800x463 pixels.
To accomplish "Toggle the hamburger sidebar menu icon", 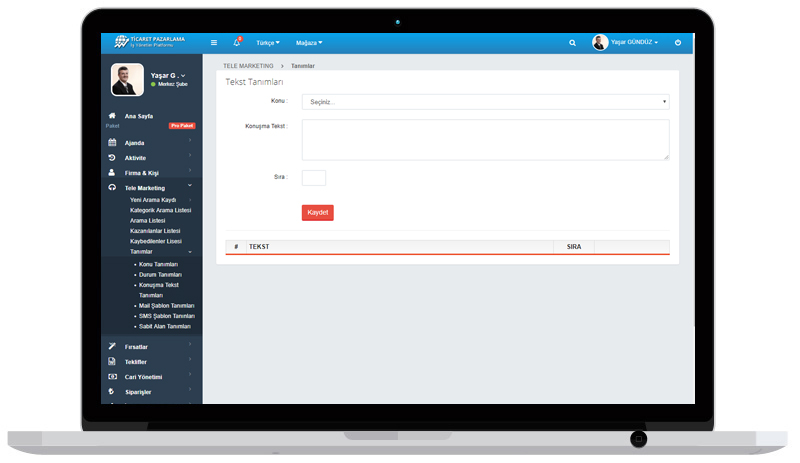I will 214,43.
